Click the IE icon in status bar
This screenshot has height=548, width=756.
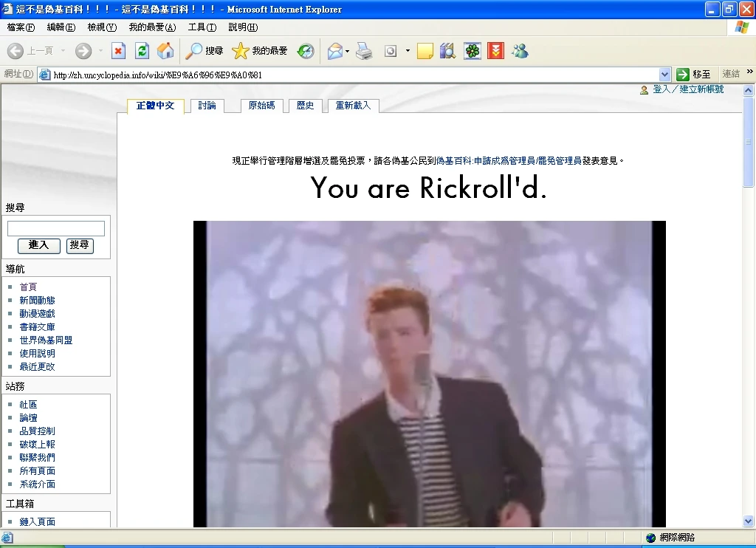7,538
